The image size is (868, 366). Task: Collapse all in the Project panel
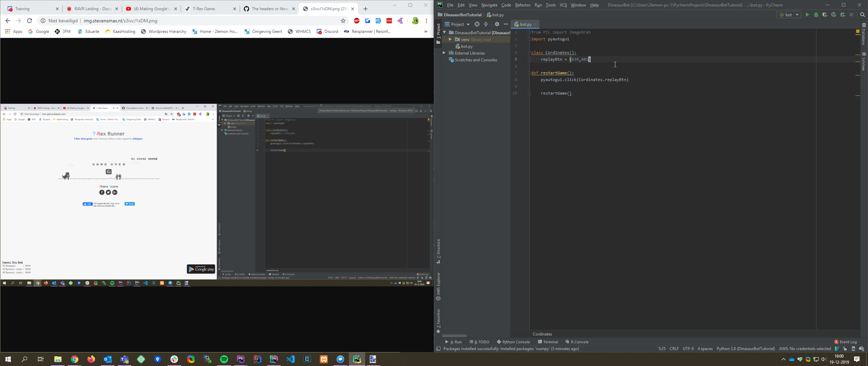click(x=486, y=24)
